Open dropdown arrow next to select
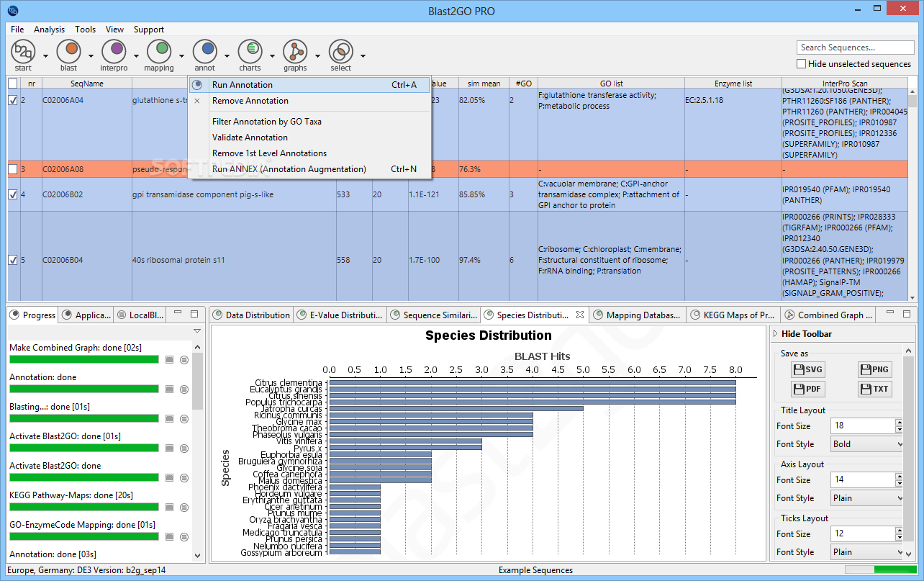924x581 pixels. pyautogui.click(x=363, y=55)
